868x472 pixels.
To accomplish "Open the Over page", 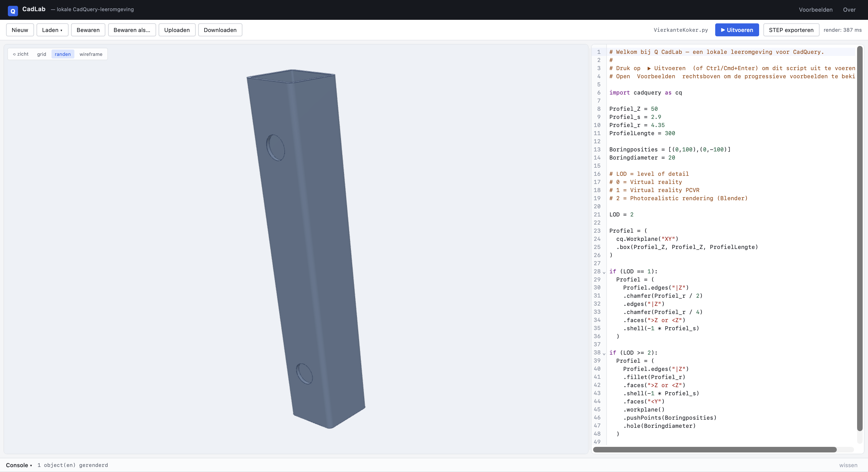I will 849,10.
